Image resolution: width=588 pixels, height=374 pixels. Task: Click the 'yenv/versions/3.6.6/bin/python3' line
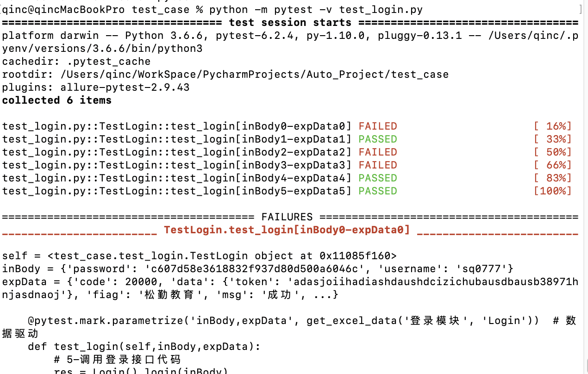pos(102,49)
